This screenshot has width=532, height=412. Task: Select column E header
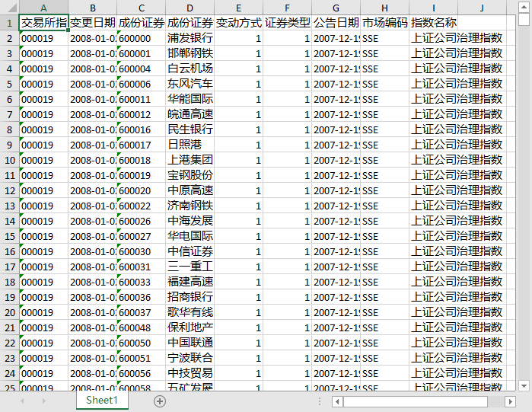[238, 8]
